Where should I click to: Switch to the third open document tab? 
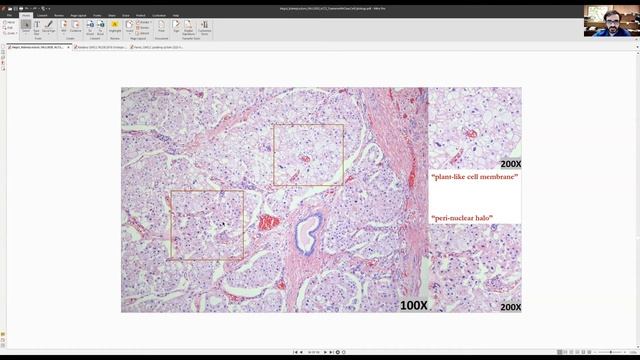[x=156, y=47]
